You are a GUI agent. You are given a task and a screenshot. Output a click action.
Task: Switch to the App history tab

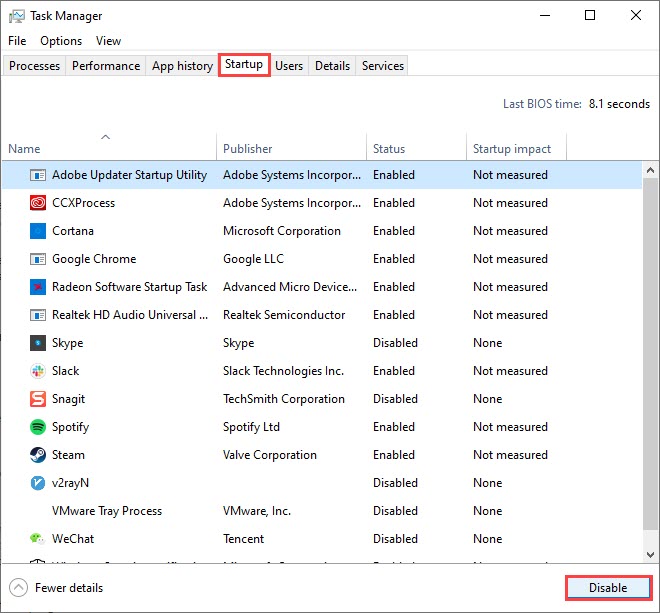point(182,66)
